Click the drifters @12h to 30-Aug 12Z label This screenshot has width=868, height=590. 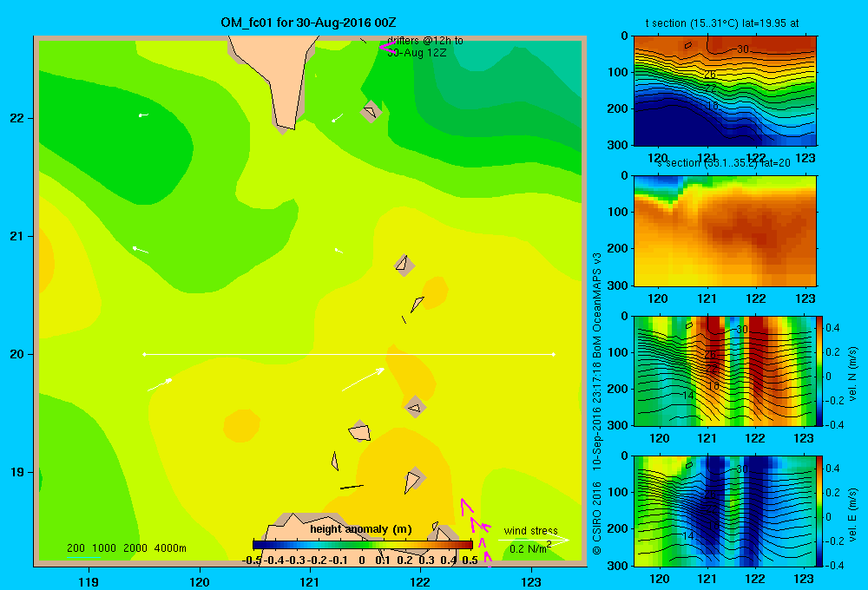[x=425, y=47]
